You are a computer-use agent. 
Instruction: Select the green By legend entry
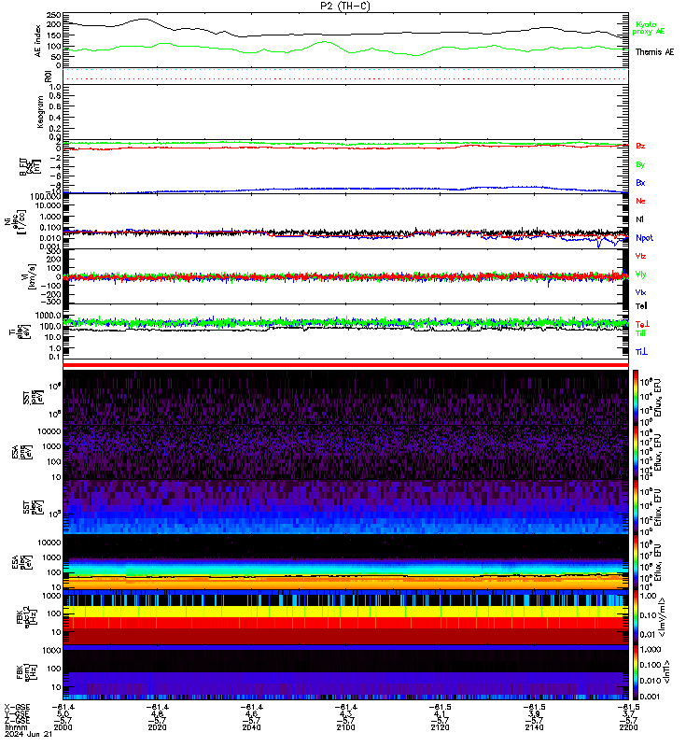pos(640,164)
